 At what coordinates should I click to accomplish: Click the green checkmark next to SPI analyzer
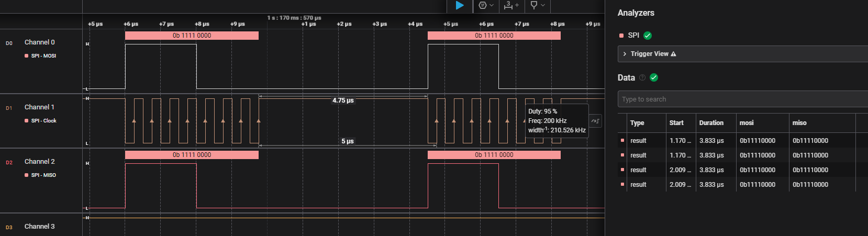point(648,36)
